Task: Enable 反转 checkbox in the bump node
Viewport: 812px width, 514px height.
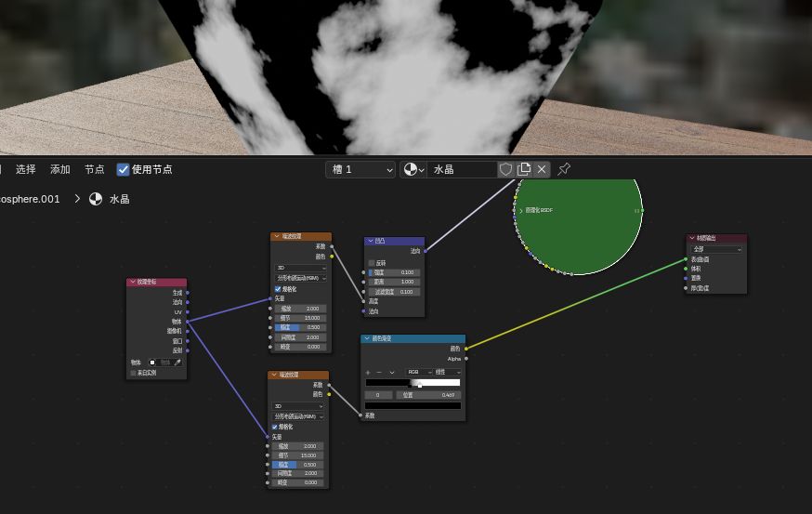Action: (372, 263)
